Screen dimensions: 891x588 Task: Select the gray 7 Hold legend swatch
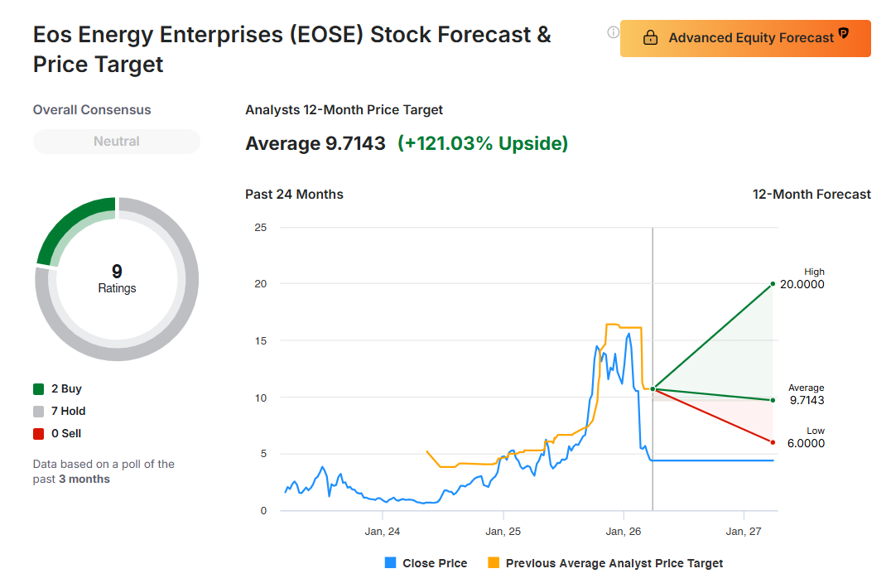(x=39, y=412)
